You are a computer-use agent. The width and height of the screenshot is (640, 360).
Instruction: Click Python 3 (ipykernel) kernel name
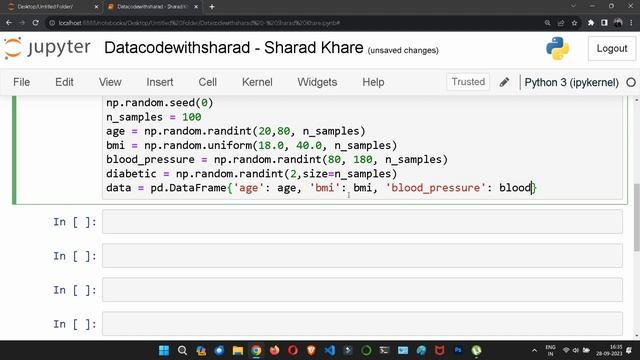[571, 82]
